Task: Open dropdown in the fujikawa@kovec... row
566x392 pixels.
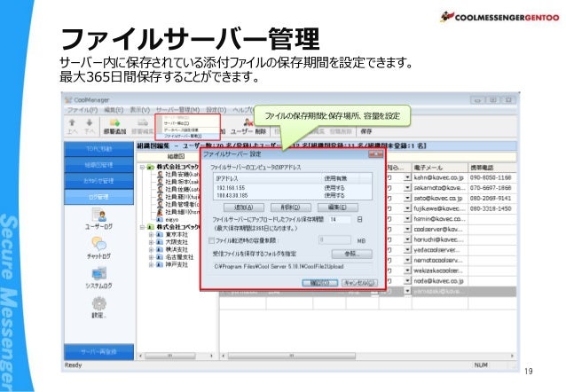Action: tap(407, 208)
